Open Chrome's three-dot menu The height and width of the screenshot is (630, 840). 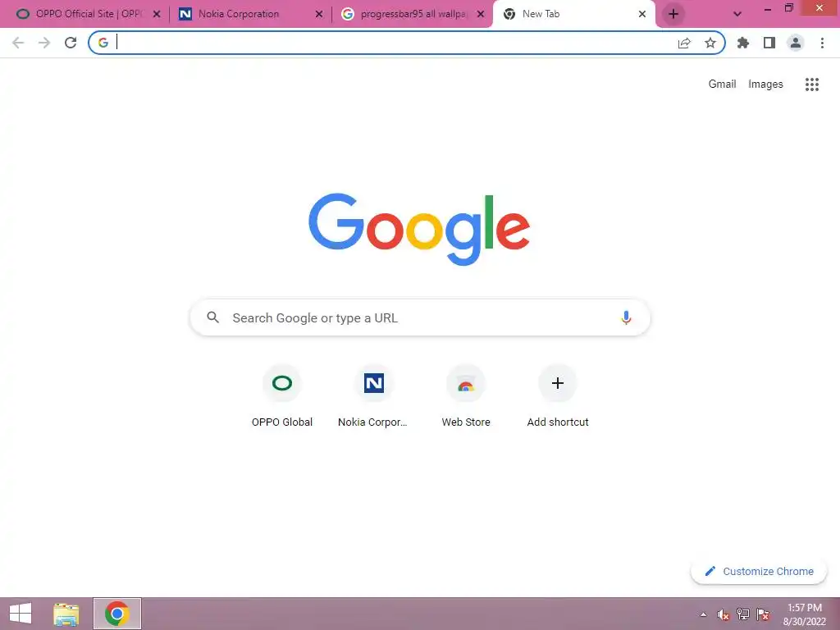(822, 43)
